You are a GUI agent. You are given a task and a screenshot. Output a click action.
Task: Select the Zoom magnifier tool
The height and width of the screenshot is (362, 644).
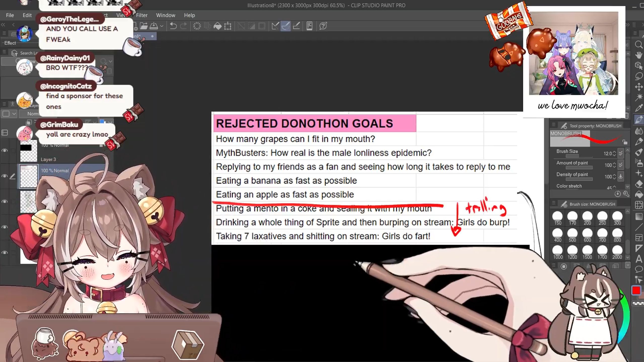(x=639, y=45)
